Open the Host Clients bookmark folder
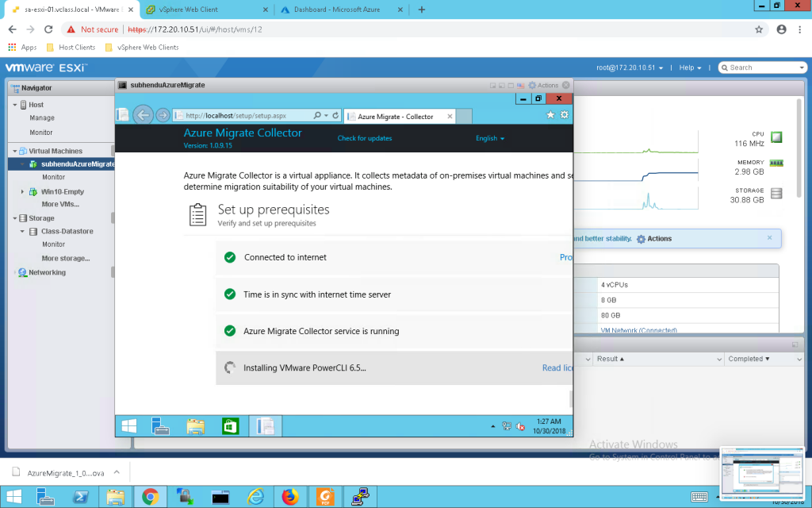Image resolution: width=812 pixels, height=508 pixels. point(71,47)
